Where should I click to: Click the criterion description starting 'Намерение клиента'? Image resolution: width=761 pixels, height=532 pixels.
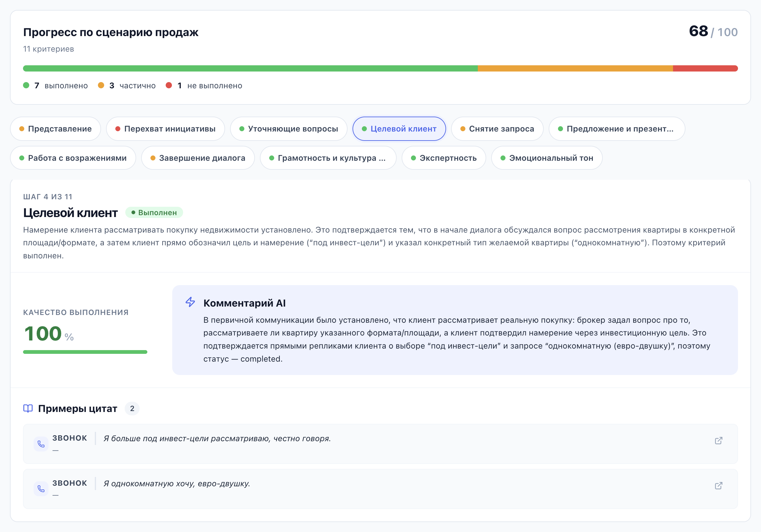[x=379, y=243]
